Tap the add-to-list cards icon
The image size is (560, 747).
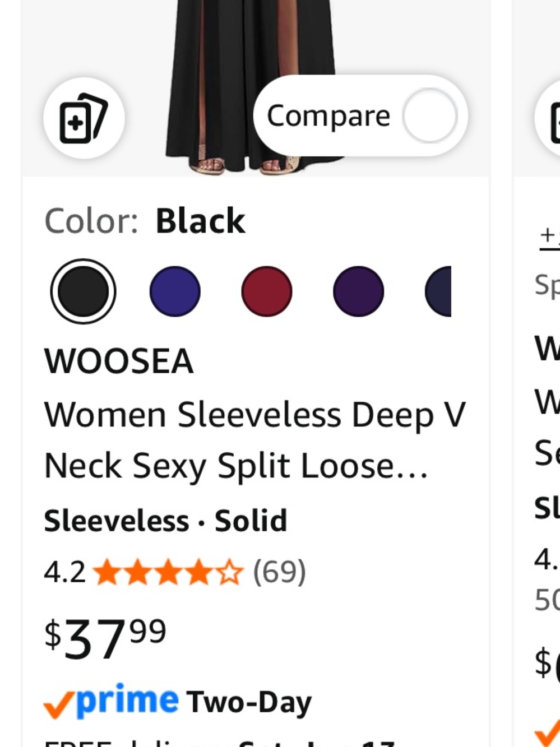pyautogui.click(x=84, y=118)
